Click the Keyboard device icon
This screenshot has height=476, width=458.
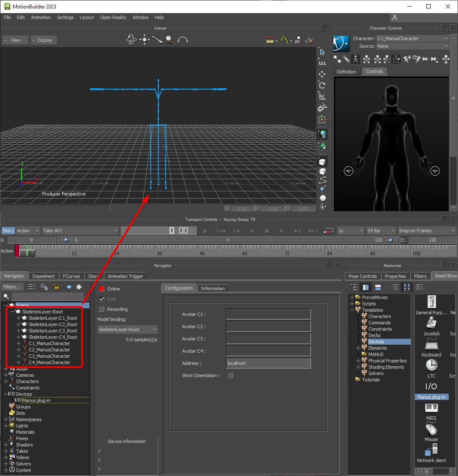click(431, 345)
